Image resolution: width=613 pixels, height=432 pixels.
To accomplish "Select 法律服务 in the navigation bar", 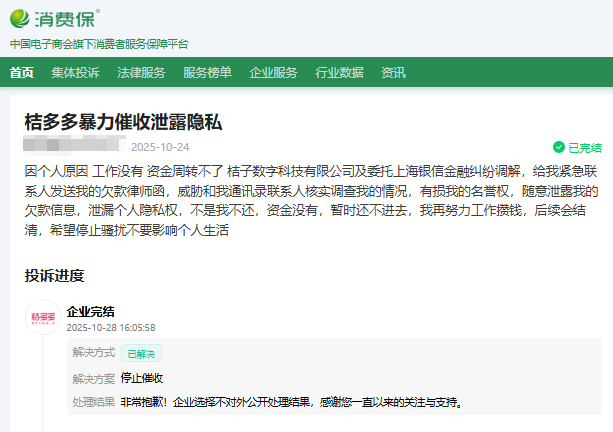I will click(x=141, y=72).
